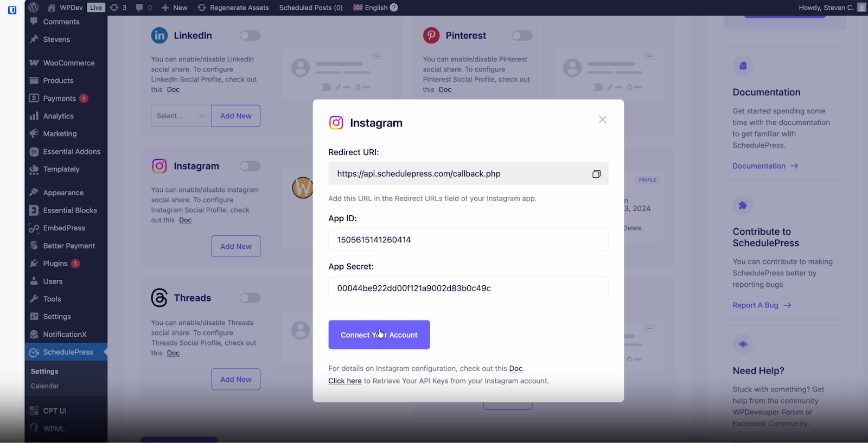Follow the Click here link for API keys
Viewport: 868px width, 443px height.
[345, 381]
